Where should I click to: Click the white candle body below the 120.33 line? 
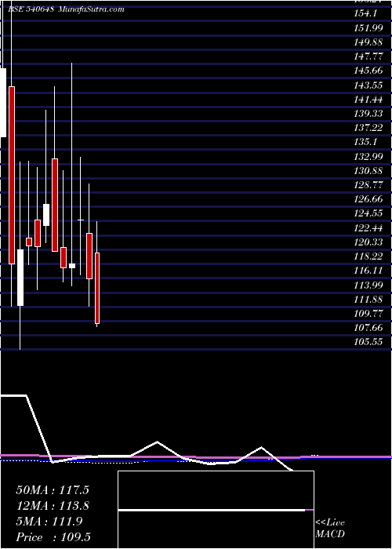pyautogui.click(x=20, y=278)
